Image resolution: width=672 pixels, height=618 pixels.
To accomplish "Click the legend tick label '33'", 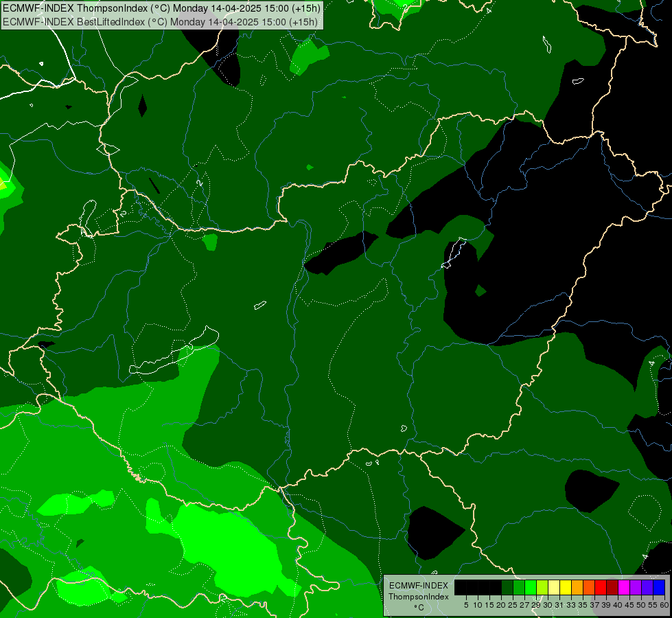I will [571, 605].
